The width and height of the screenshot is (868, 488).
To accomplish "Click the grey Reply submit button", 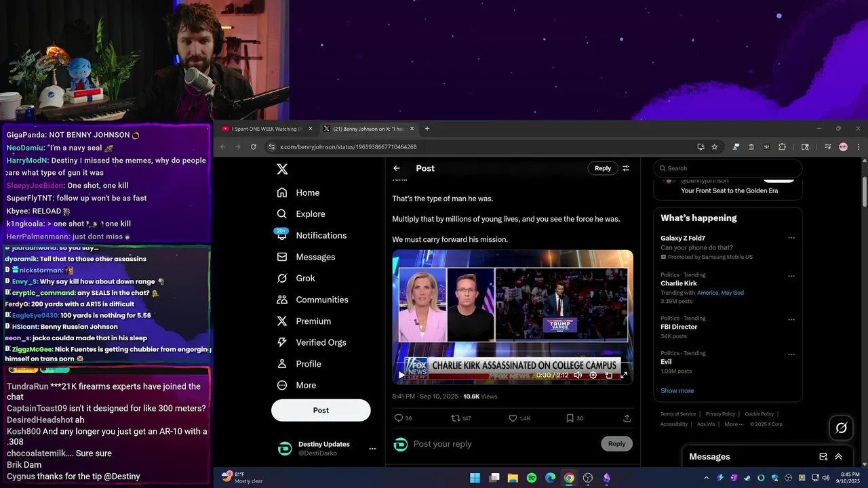I will tap(616, 444).
